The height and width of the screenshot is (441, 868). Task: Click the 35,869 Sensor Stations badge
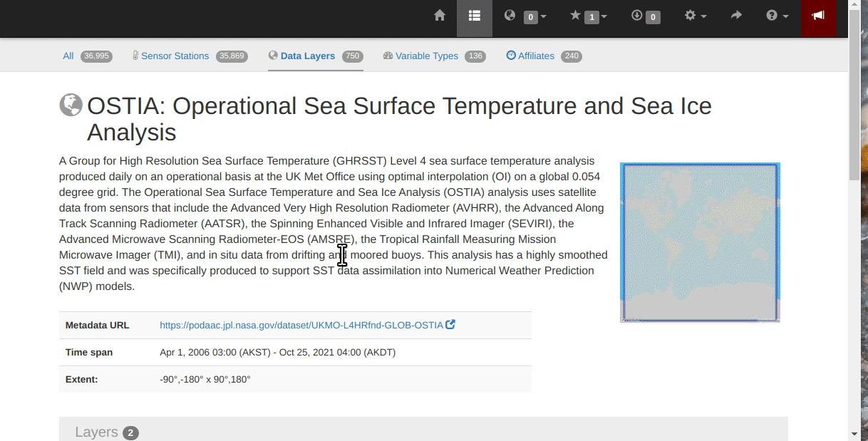point(232,56)
